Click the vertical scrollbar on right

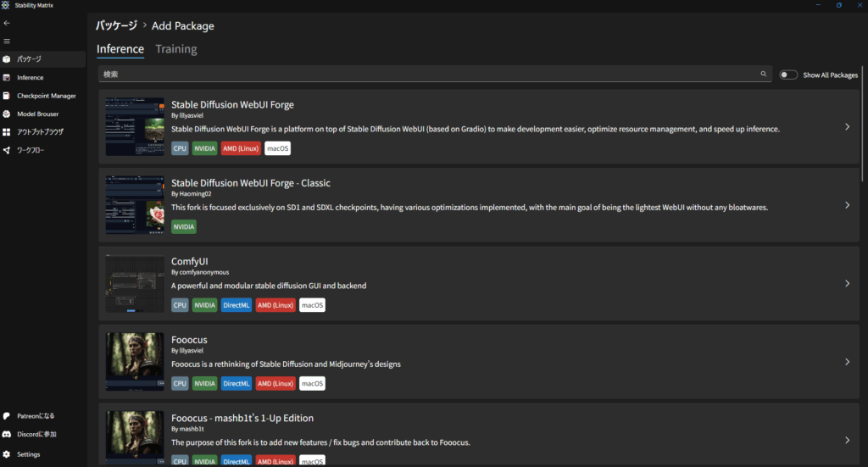click(x=863, y=127)
